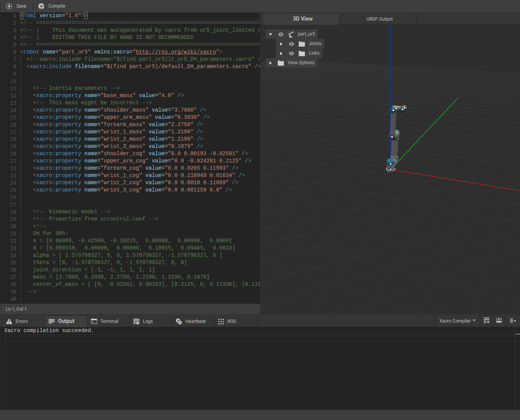
Task: Click the alpha values line
Action: (x=128, y=255)
